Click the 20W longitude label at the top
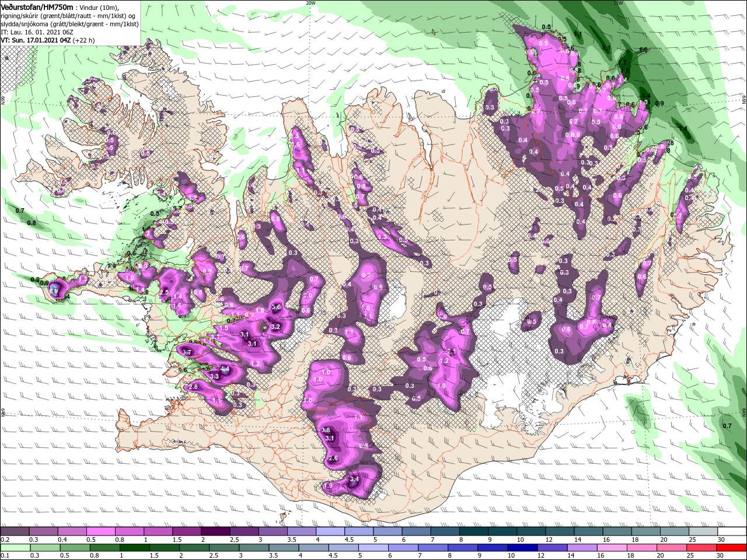 click(x=310, y=2)
